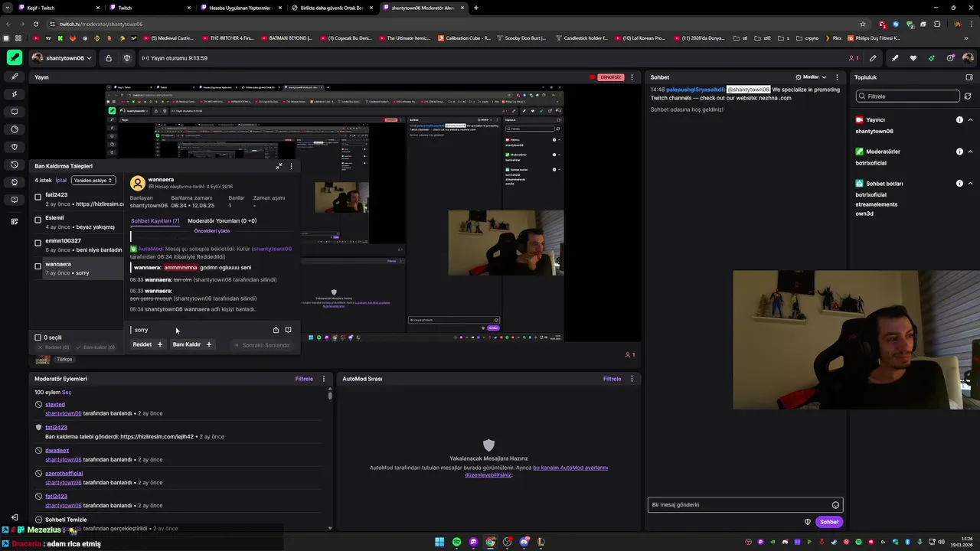
Task: Click the shield icon in left sidebar
Action: [x=14, y=147]
